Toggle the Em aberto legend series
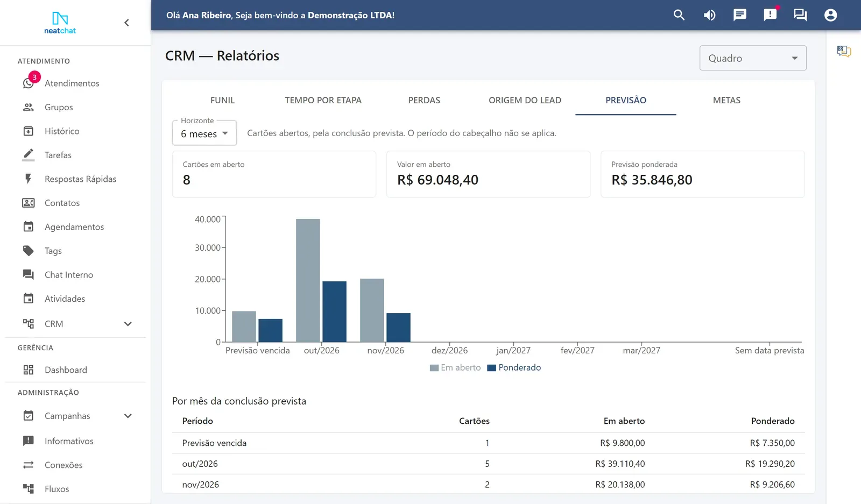 (455, 367)
